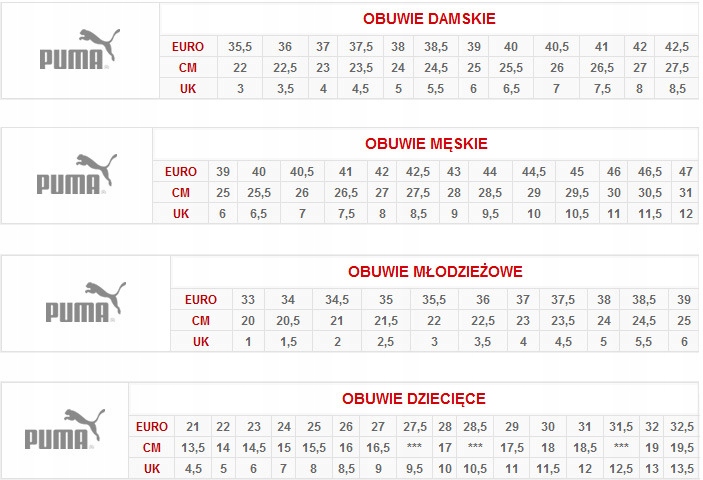Choose UK size 2,5 in the Młodzieżowe table
Viewport: 703px width, 480px height.
385,342
